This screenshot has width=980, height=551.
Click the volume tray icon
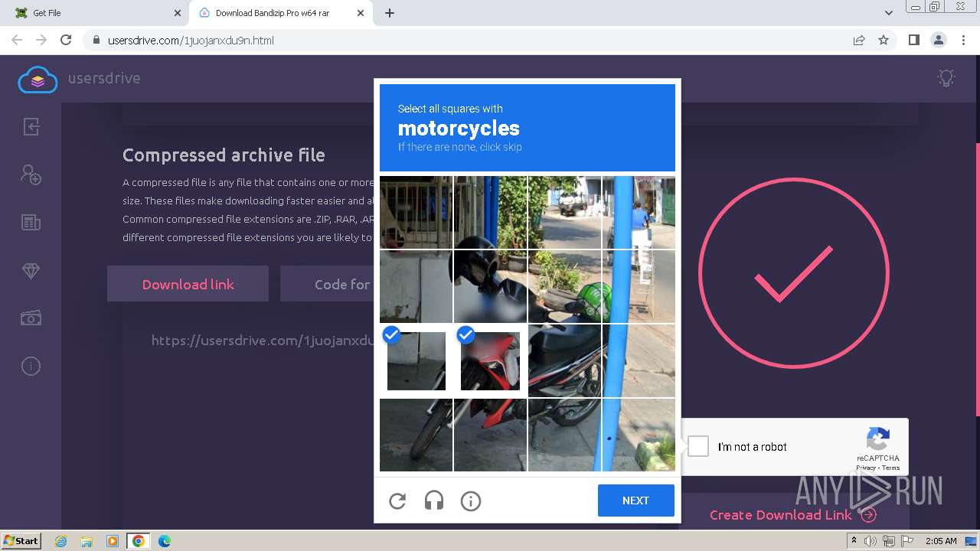[x=871, y=541]
